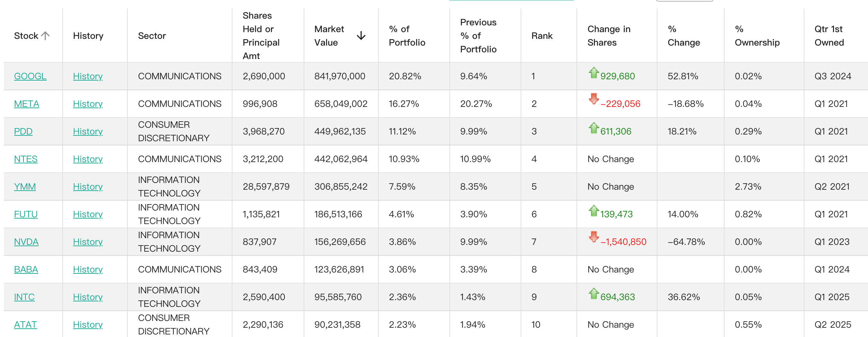Click the green up arrow in INTC row
This screenshot has height=337, width=868.
coord(594,294)
